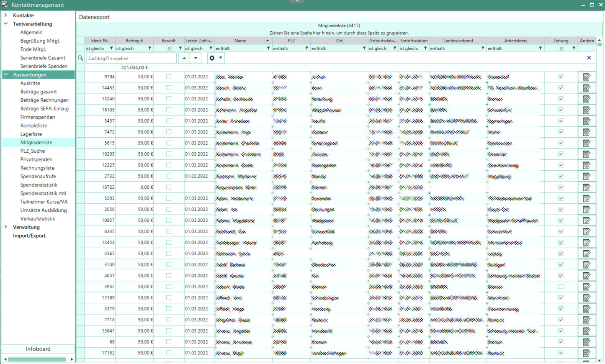Close the search bar with X
The height and width of the screenshot is (364, 605).
point(589,58)
